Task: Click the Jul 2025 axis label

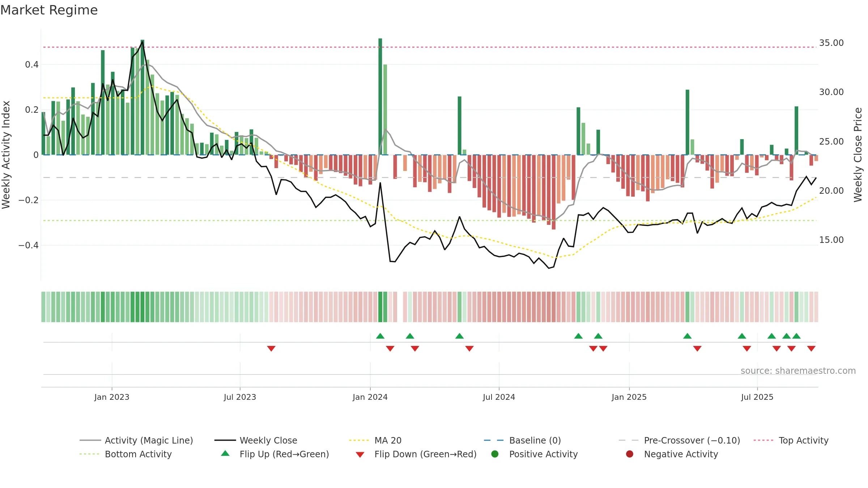Action: pos(757,397)
